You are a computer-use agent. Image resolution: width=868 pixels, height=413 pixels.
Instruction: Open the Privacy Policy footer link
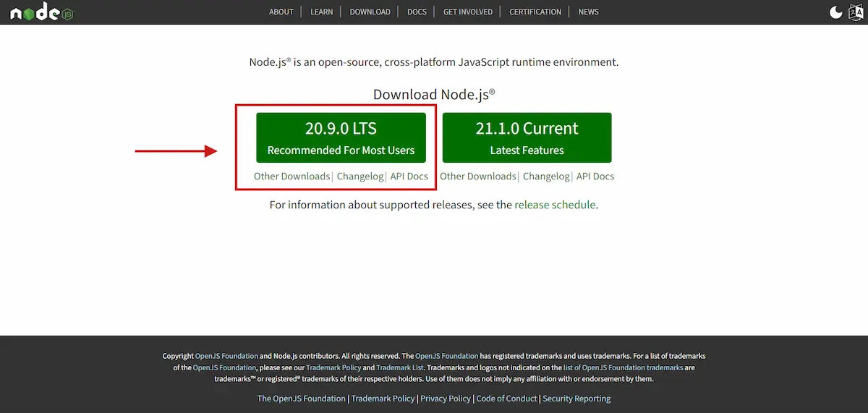pyautogui.click(x=446, y=399)
